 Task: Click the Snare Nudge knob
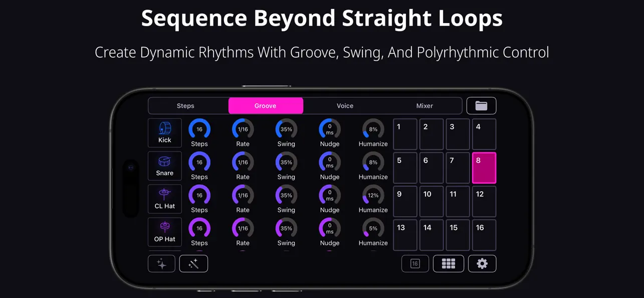pyautogui.click(x=329, y=163)
